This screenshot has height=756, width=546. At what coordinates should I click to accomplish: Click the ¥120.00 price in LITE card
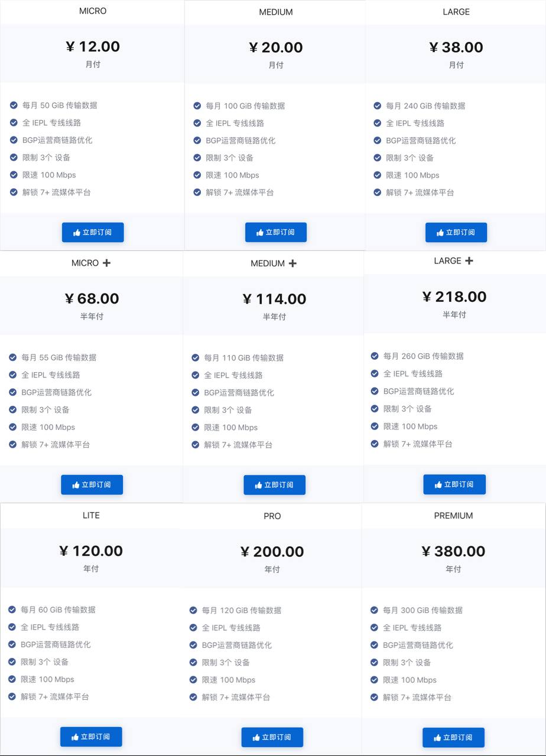point(91,551)
